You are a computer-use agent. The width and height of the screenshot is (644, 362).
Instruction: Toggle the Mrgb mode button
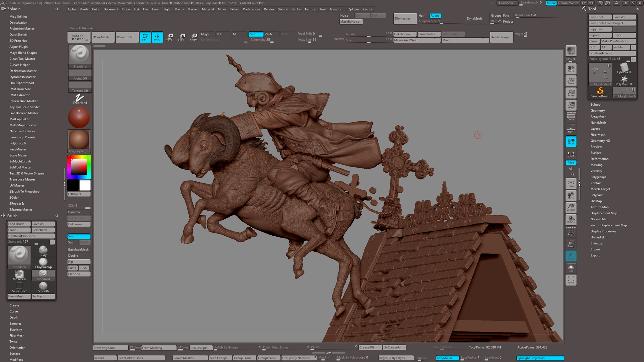pyautogui.click(x=208, y=34)
